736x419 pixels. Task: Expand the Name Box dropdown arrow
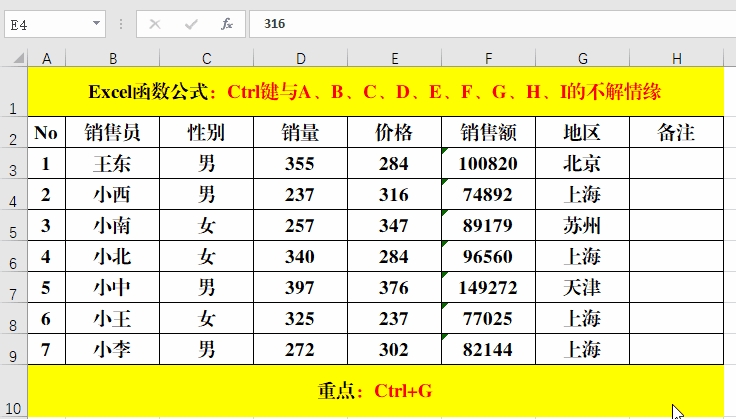pyautogui.click(x=96, y=23)
